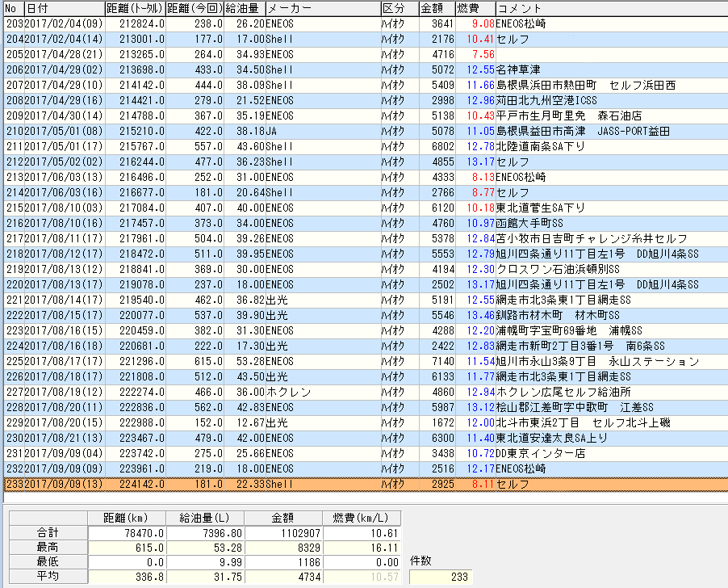
Task: Click average distance 336.8
Action: (128, 576)
